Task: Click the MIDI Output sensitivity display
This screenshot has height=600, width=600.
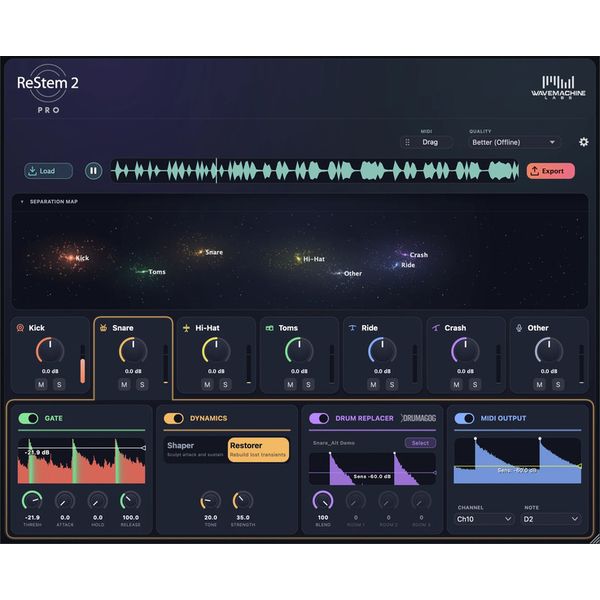Action: (518, 461)
